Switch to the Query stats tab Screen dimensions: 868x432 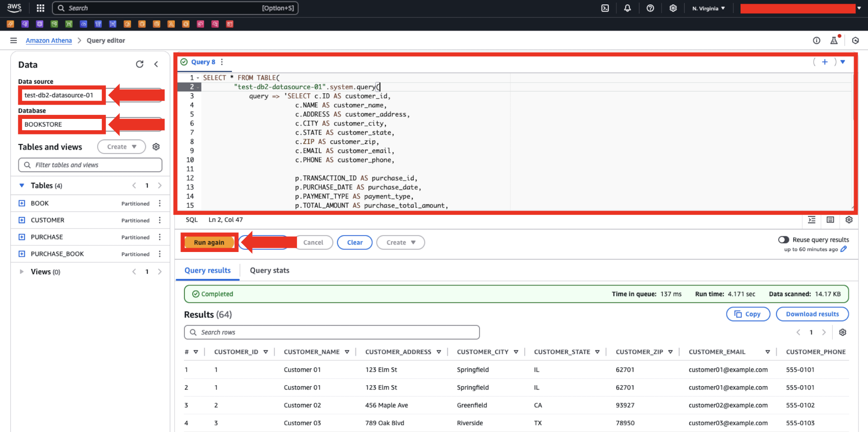click(x=269, y=270)
